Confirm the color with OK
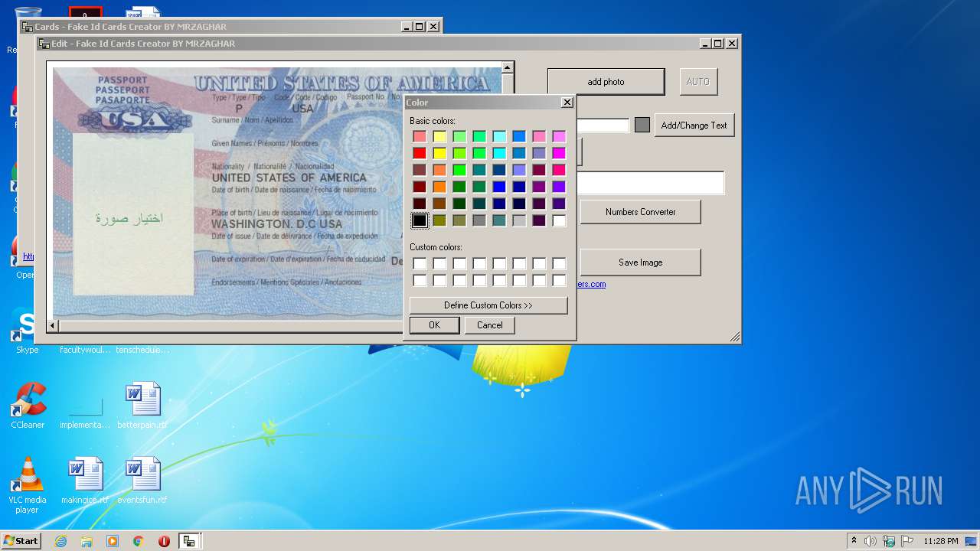The height and width of the screenshot is (551, 980). point(434,325)
